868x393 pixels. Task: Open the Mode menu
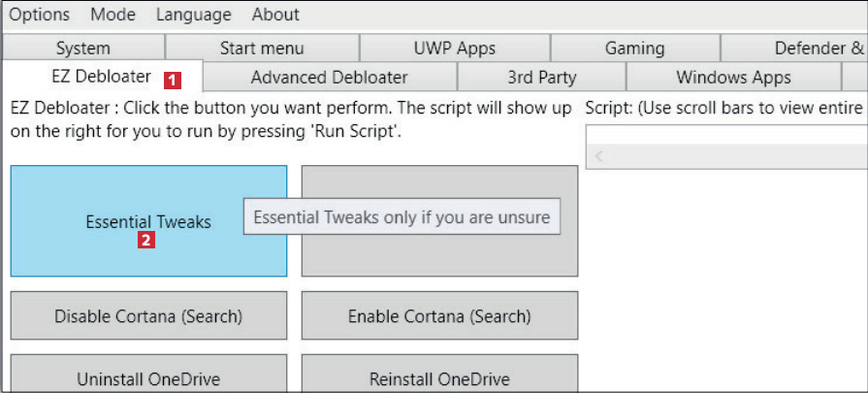click(x=113, y=15)
